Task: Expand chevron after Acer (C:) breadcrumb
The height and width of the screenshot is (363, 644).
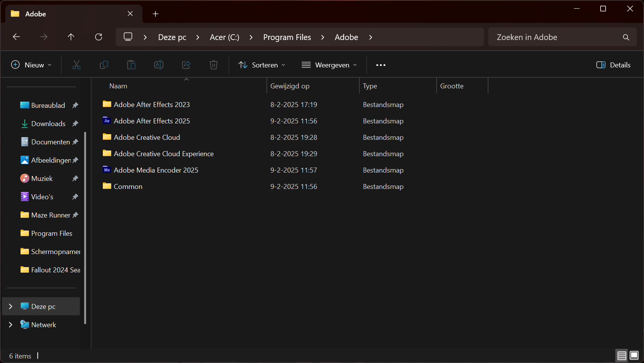Action: pyautogui.click(x=251, y=37)
